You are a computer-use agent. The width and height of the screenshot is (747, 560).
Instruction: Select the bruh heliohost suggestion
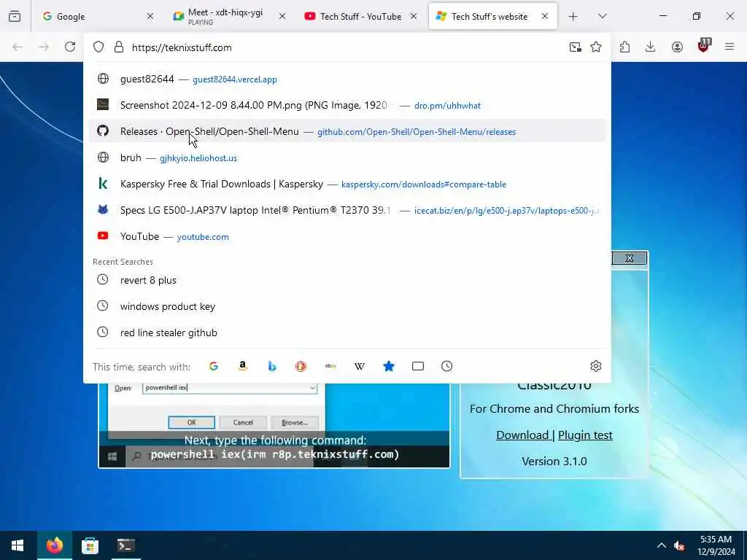pos(347,157)
